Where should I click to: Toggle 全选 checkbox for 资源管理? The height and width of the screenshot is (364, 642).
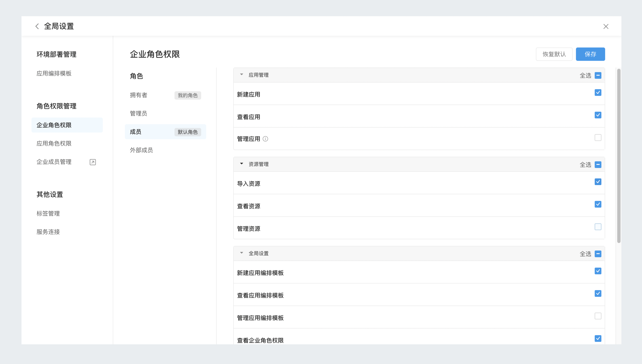[x=598, y=164]
